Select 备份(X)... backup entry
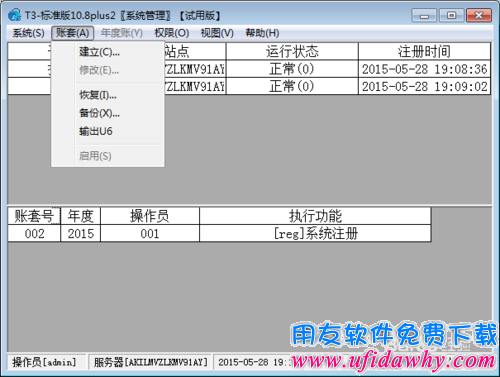500x377 pixels. (x=108, y=113)
